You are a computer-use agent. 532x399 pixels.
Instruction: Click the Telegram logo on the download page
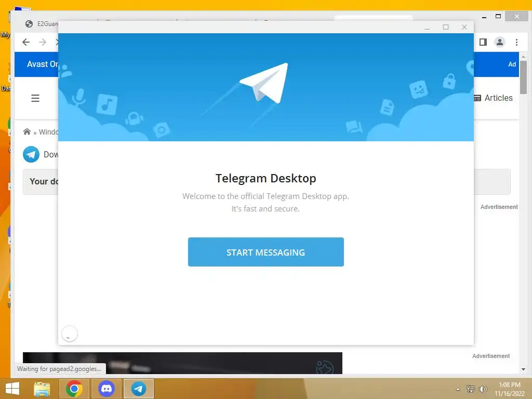coord(31,154)
